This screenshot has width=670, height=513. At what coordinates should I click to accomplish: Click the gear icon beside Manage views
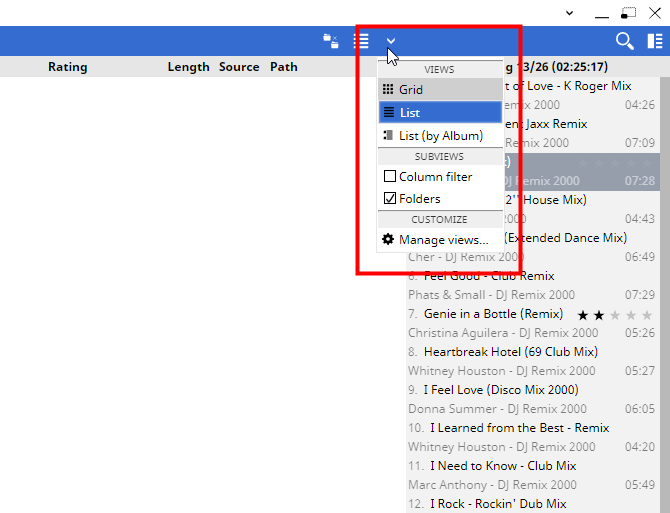coord(389,240)
